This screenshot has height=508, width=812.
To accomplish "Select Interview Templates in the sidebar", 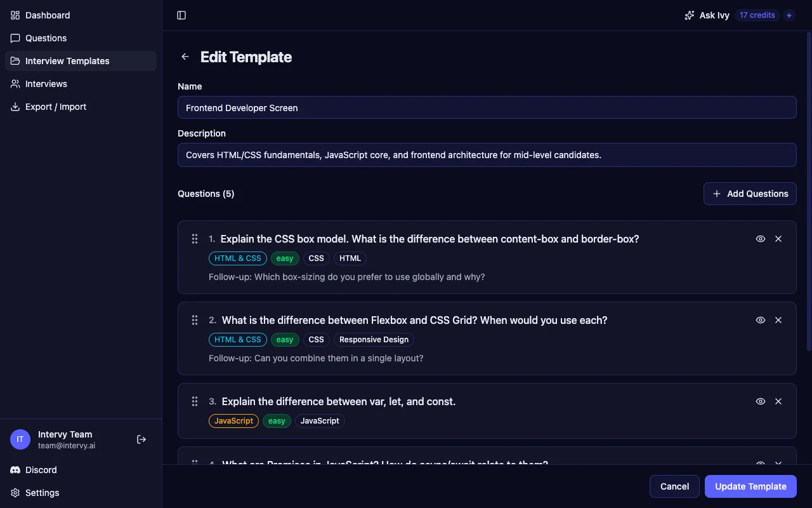I will [67, 61].
